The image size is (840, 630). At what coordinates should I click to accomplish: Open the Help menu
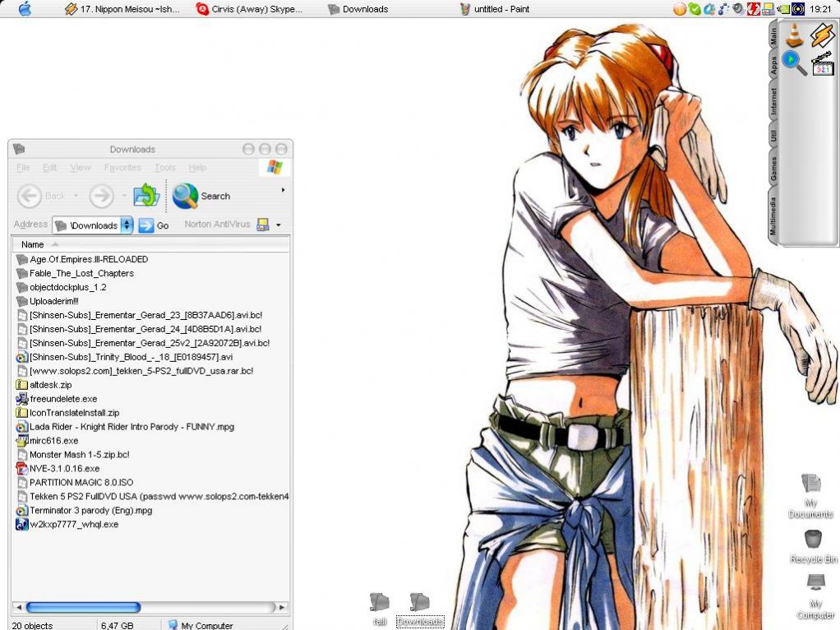pos(197,167)
